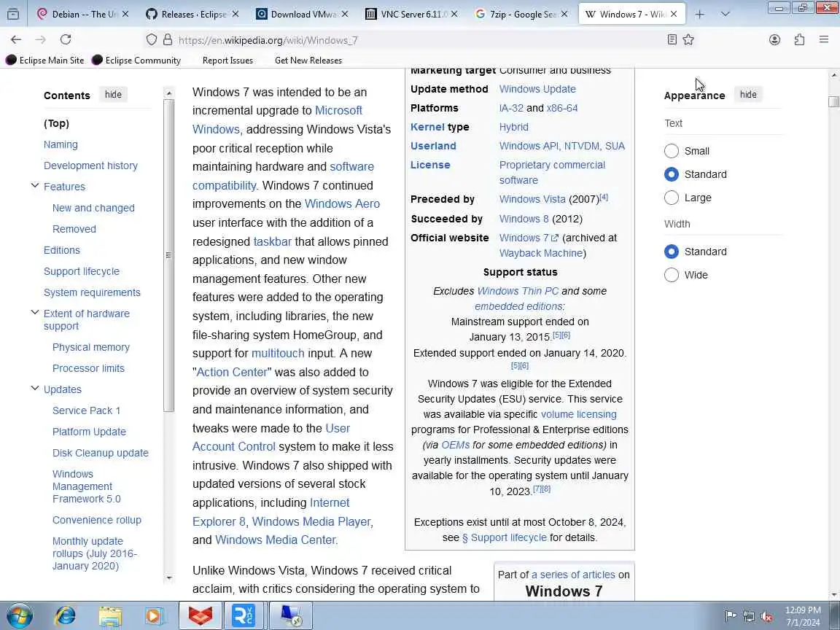Viewport: 840px width, 630px height.
Task: Select Large text size
Action: pyautogui.click(x=672, y=198)
